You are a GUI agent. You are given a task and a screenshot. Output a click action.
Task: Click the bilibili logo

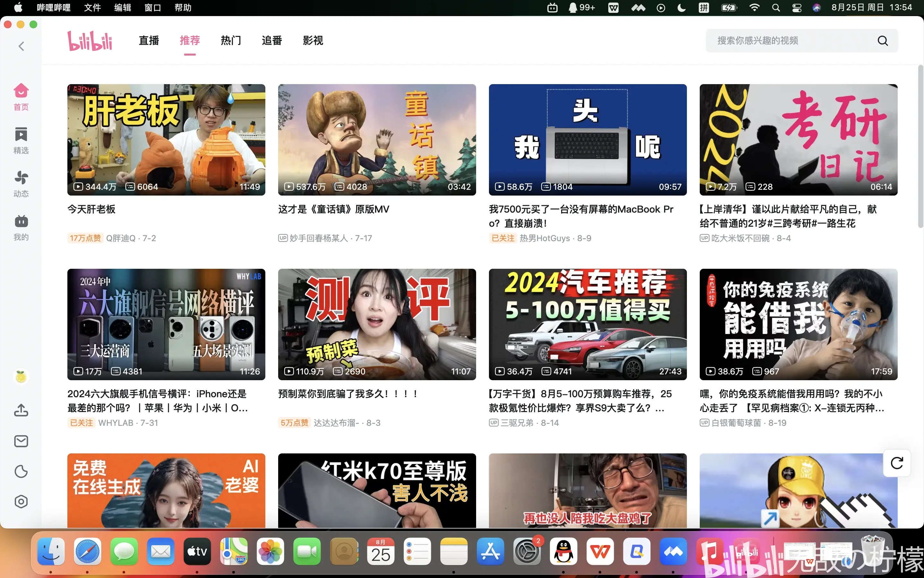point(90,40)
